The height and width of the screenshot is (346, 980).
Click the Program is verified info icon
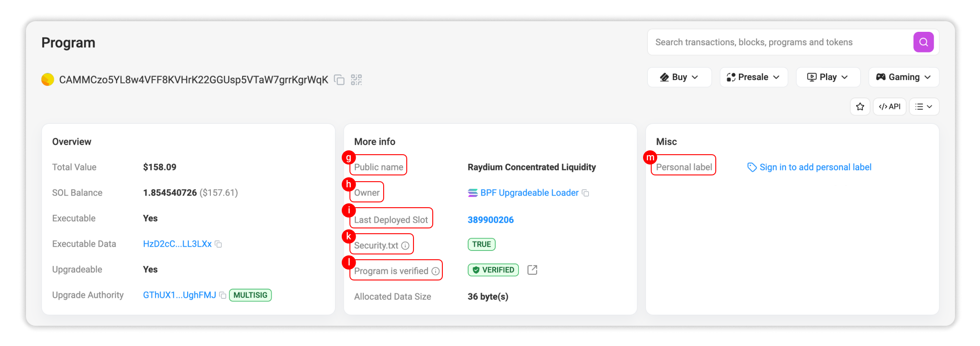436,271
